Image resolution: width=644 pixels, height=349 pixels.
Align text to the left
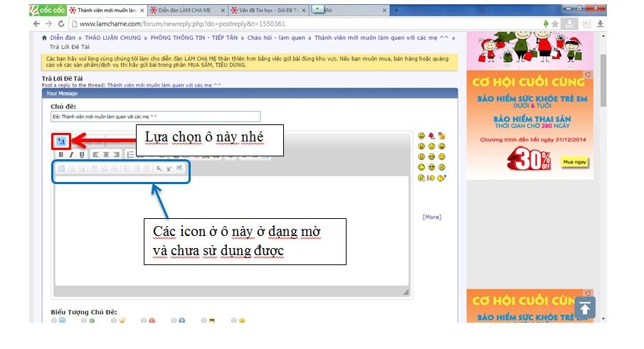(95, 154)
